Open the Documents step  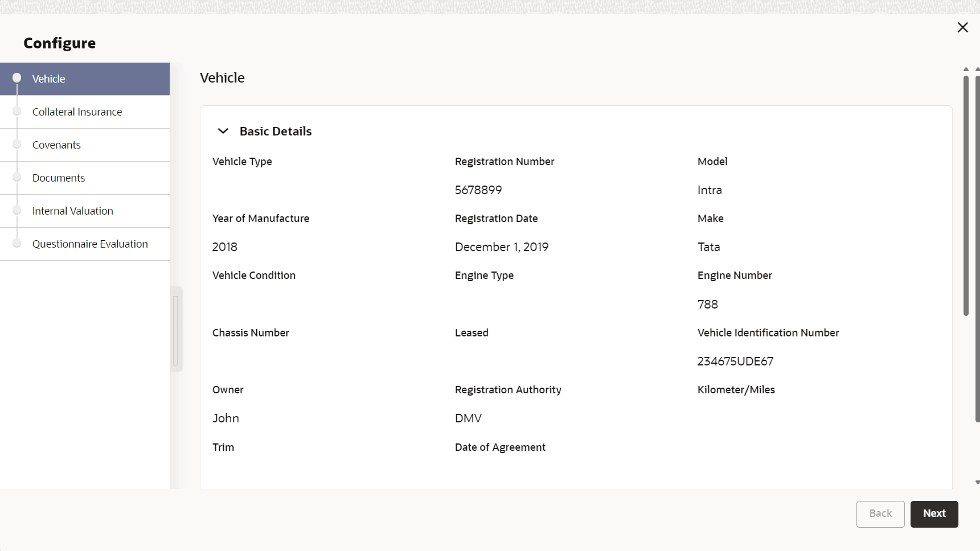(85, 178)
